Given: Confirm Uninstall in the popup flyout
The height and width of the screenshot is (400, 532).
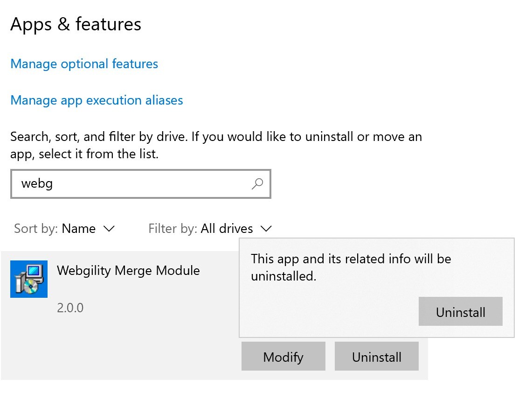Looking at the screenshot, I should pyautogui.click(x=460, y=311).
